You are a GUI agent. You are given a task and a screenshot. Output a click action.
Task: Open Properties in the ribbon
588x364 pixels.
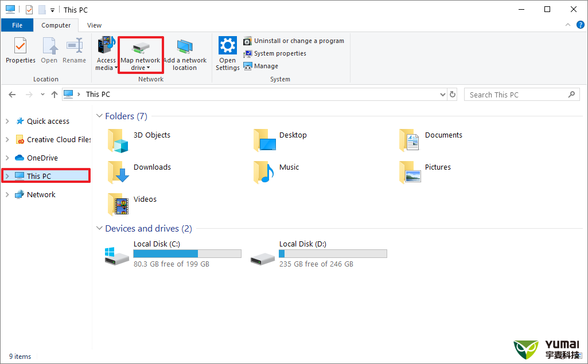(20, 50)
